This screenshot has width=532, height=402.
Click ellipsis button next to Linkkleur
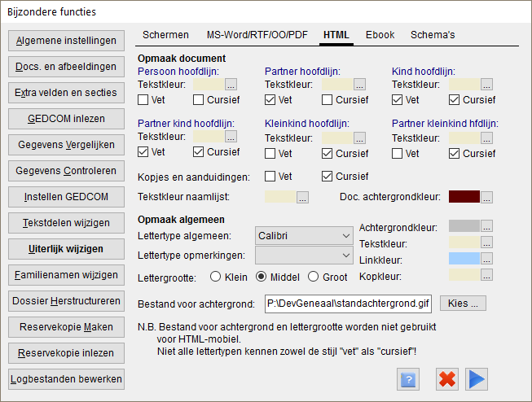[x=486, y=259]
